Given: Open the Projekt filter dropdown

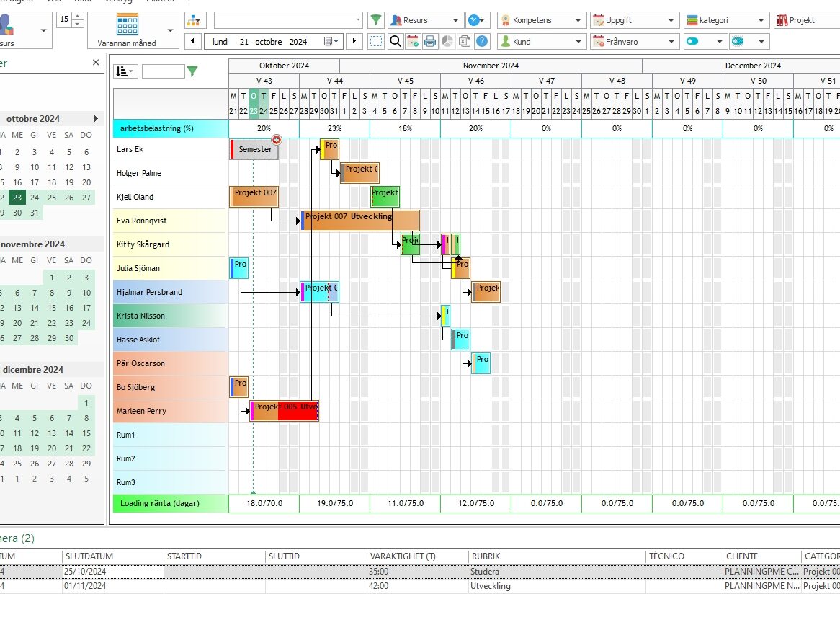Looking at the screenshot, I should [807, 20].
